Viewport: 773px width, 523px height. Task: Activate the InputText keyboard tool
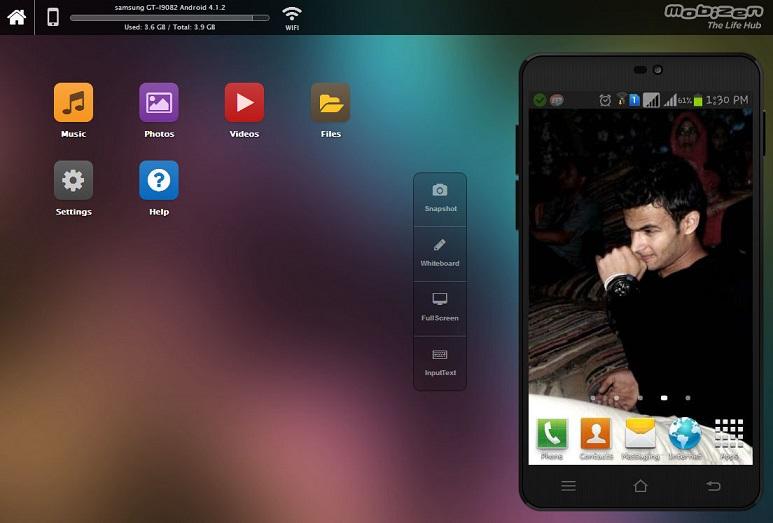tap(440, 361)
